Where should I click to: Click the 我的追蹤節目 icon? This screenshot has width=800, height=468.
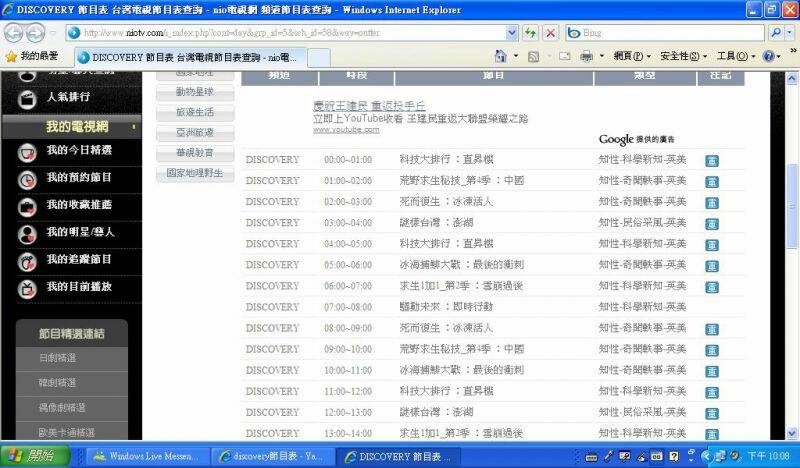coord(27,262)
